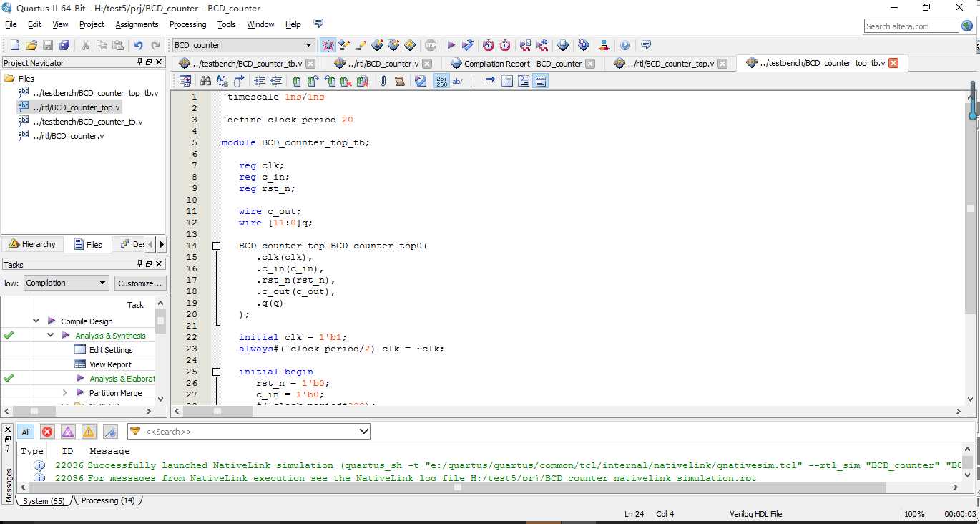Switch to the Processing (14) messages tab
The image size is (980, 524).
[107, 501]
